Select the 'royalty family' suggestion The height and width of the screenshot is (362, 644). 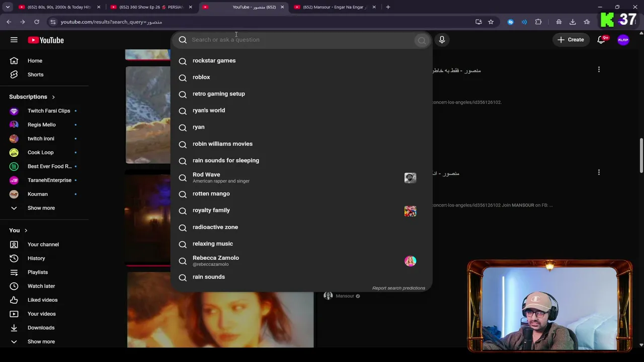302,210
